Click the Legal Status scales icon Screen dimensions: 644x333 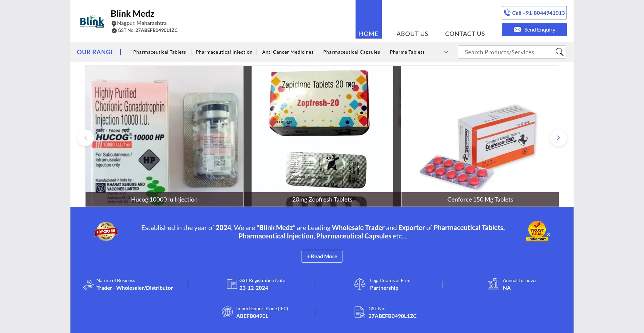(360, 284)
